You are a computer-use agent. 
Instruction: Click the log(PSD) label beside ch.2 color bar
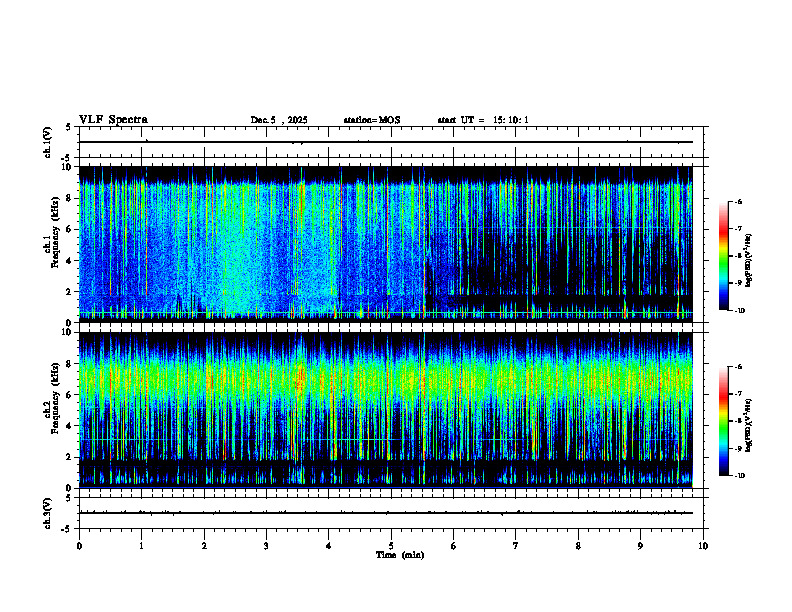pos(749,425)
